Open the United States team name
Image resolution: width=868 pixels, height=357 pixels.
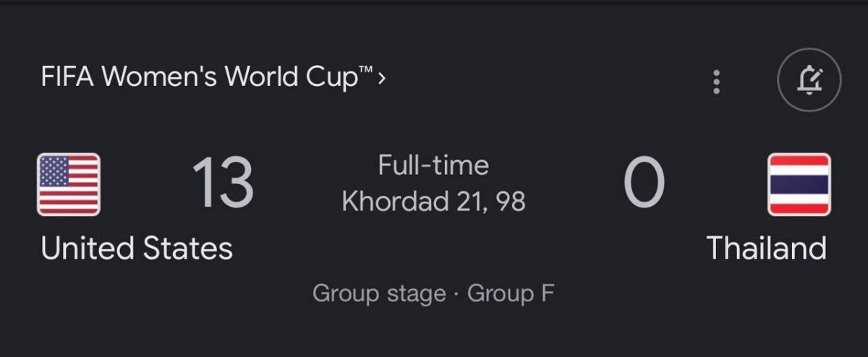(137, 249)
